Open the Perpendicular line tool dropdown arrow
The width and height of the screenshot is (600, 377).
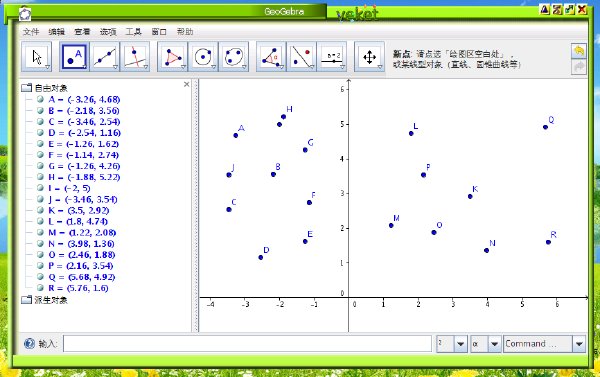pyautogui.click(x=145, y=67)
